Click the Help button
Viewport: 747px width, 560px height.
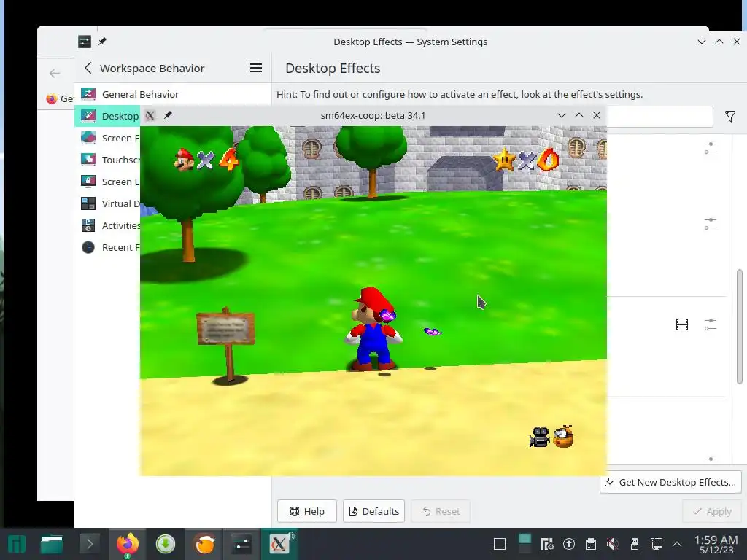coord(307,511)
